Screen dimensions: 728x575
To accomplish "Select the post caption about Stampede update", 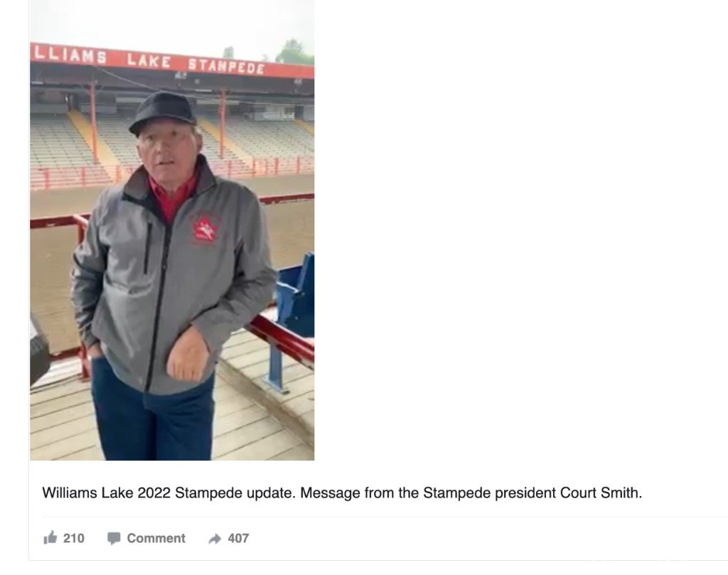I will point(342,493).
